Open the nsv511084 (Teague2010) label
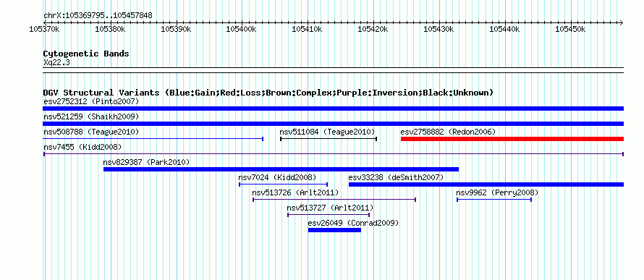Viewport: 644px width, 280px height. pyautogui.click(x=327, y=132)
